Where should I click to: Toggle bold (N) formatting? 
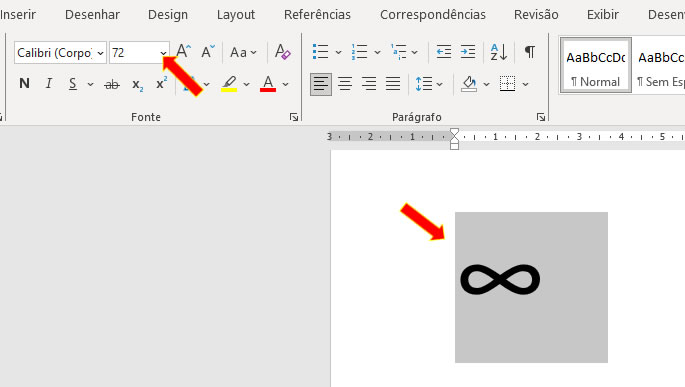(x=24, y=83)
